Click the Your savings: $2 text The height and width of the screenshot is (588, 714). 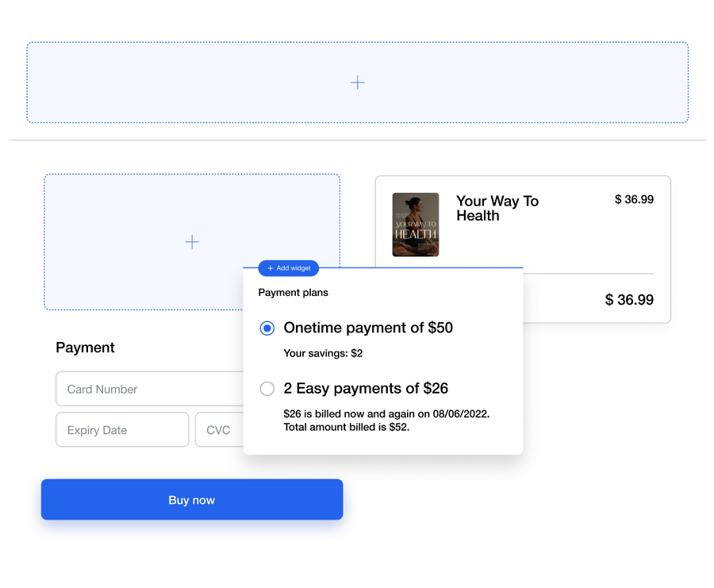coord(323,353)
